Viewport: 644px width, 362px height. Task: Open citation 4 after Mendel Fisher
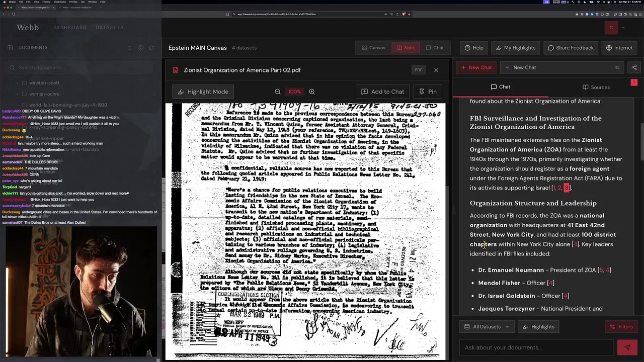tap(550, 283)
